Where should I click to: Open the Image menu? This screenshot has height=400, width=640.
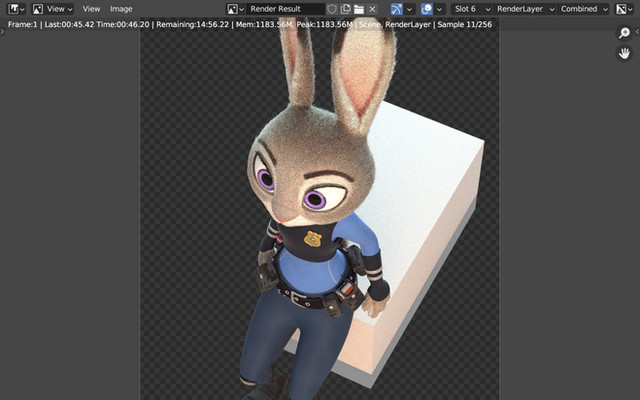point(121,9)
